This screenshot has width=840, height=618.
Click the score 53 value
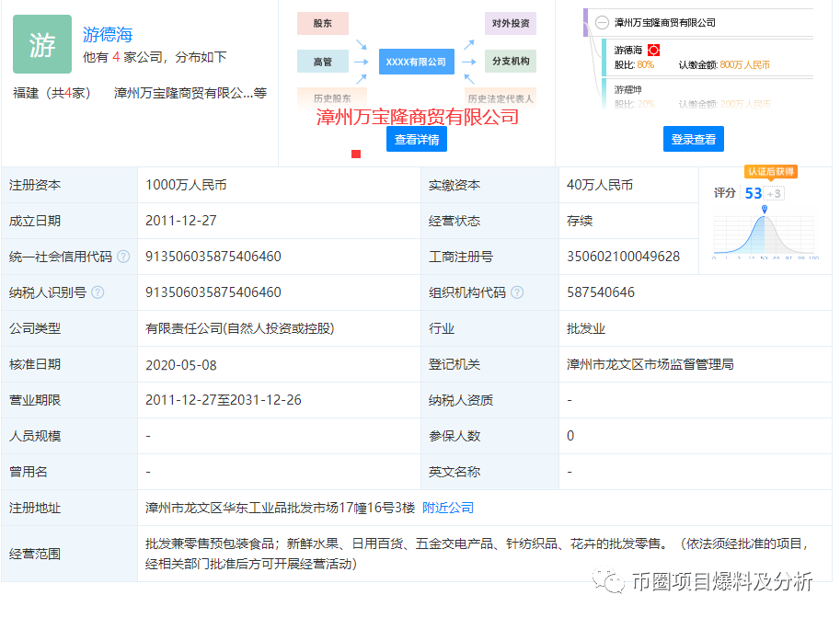point(754,193)
